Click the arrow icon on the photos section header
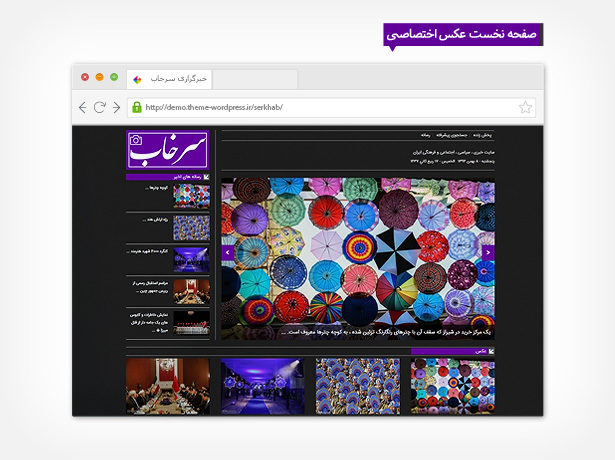The height and width of the screenshot is (460, 615). (x=491, y=351)
